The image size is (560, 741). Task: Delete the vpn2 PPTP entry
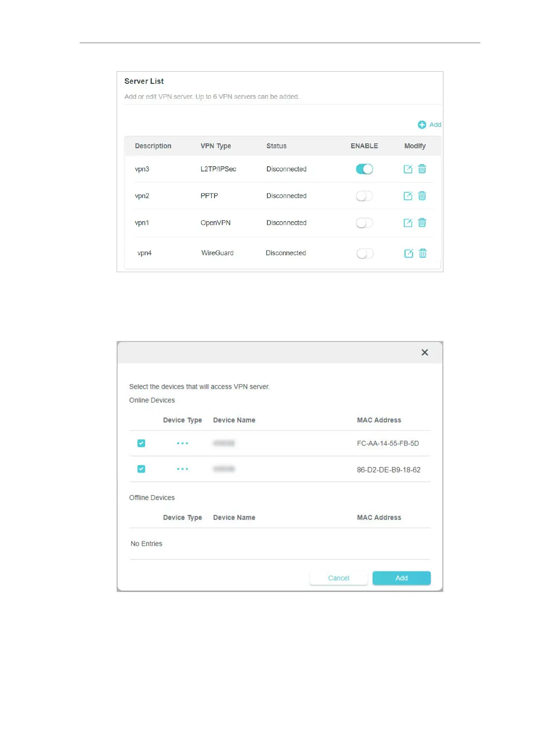422,196
